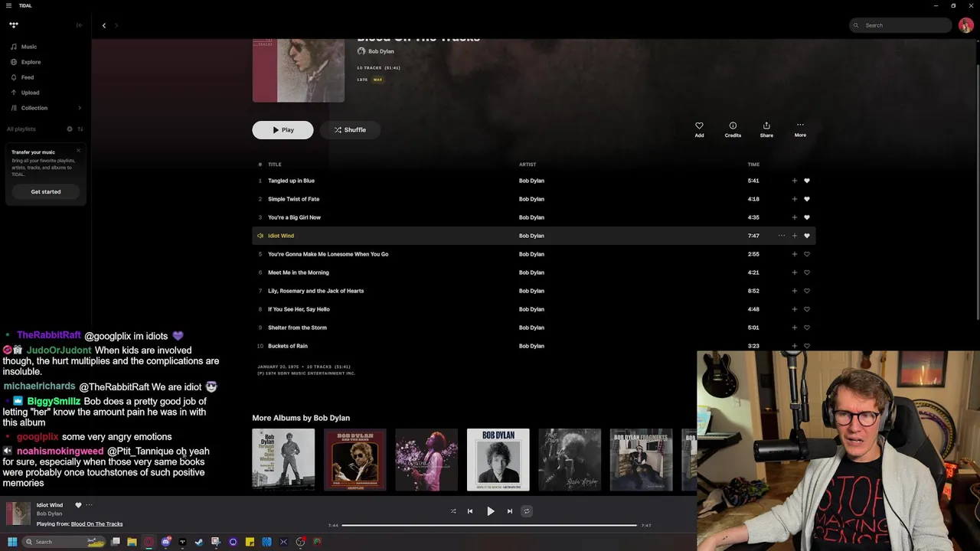This screenshot has width=980, height=551.
Task: Open the now playing album art
Action: pyautogui.click(x=18, y=514)
